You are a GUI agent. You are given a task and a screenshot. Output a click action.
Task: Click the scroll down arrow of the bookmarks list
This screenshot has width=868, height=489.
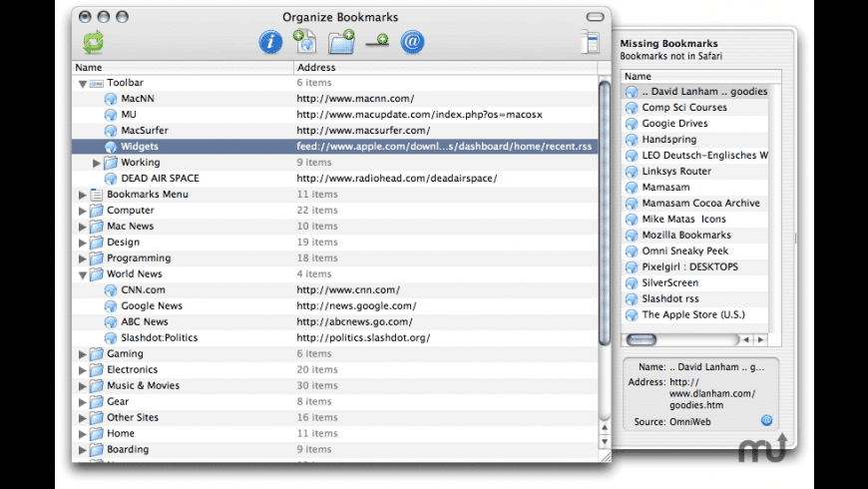click(605, 441)
